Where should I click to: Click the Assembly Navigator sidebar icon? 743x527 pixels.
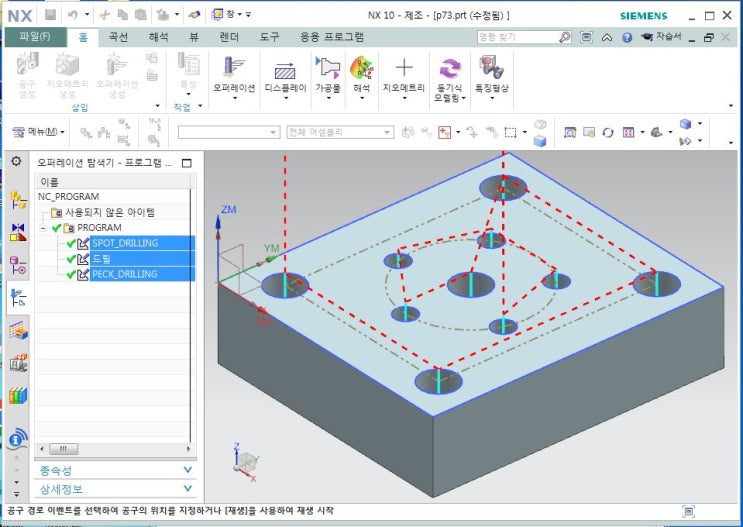(18, 199)
